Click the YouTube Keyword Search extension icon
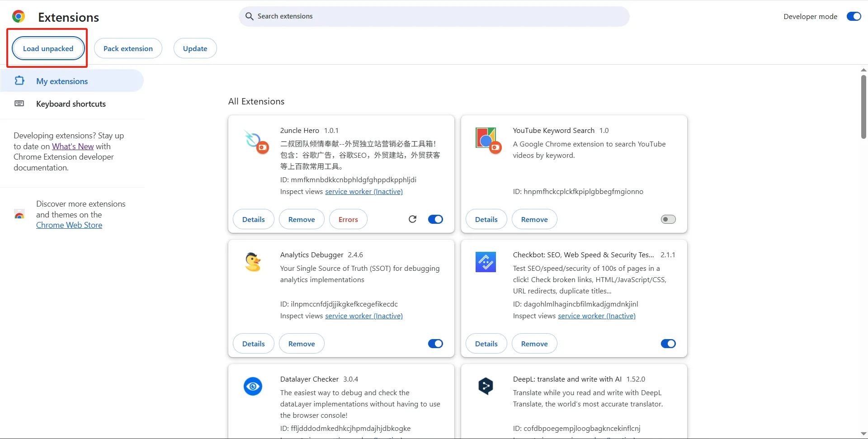Viewport: 868px width, 439px height. click(x=488, y=140)
